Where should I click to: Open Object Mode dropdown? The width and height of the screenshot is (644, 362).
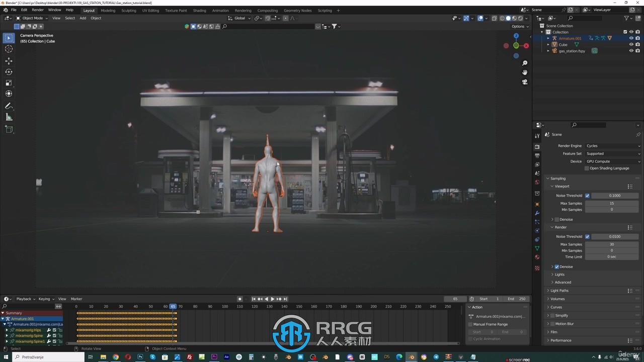[x=32, y=18]
